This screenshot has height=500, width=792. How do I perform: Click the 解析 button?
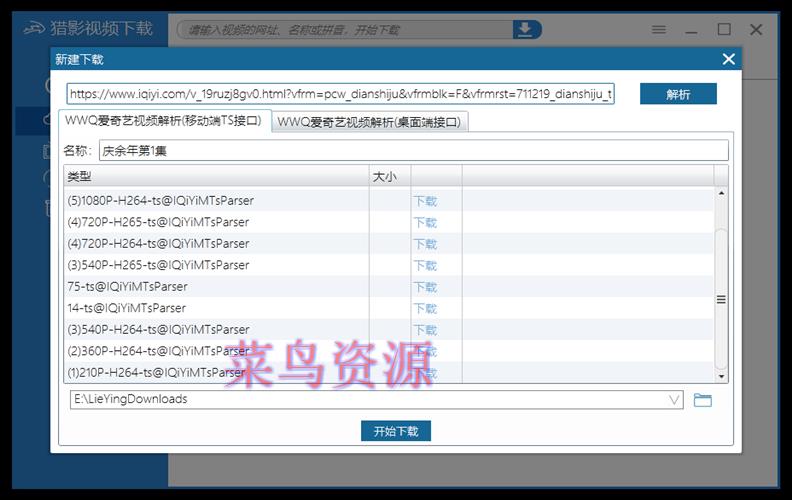coord(678,94)
